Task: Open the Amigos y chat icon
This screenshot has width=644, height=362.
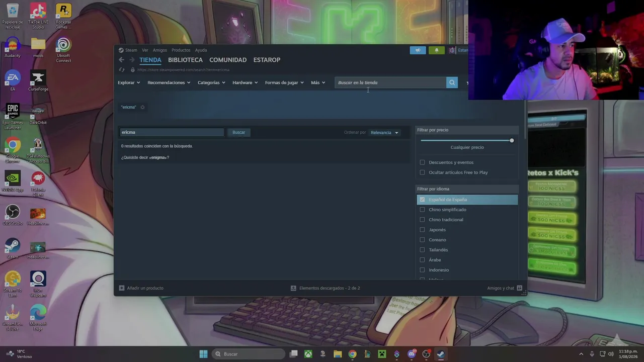Action: (x=519, y=288)
